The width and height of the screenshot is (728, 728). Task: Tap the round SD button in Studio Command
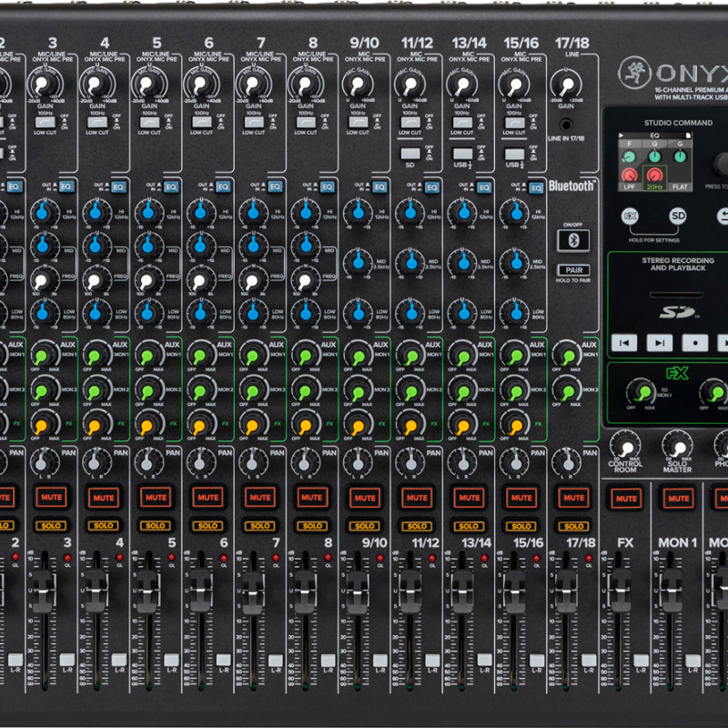(678, 216)
